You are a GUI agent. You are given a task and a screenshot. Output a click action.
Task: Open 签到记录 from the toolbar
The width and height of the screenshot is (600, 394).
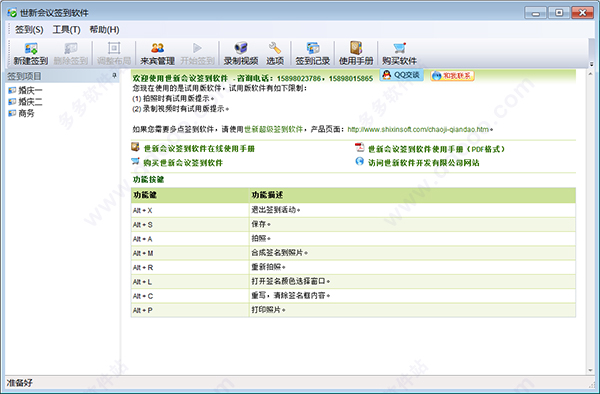(x=312, y=53)
